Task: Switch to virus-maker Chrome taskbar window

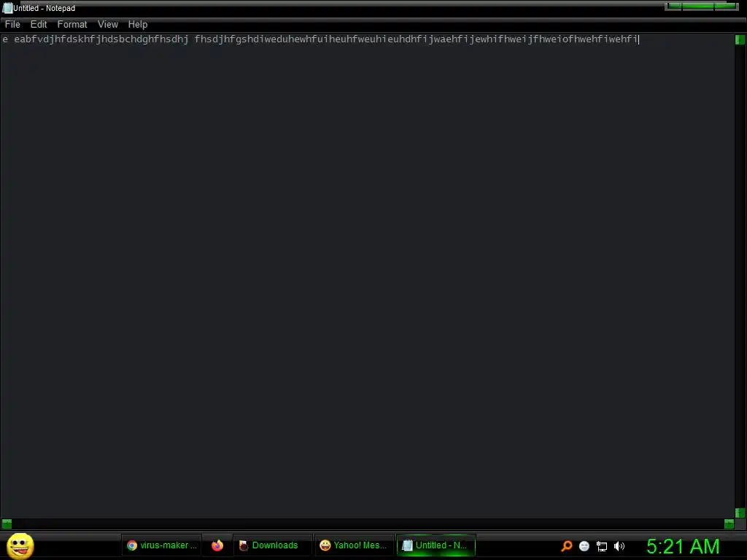Action: (x=161, y=545)
